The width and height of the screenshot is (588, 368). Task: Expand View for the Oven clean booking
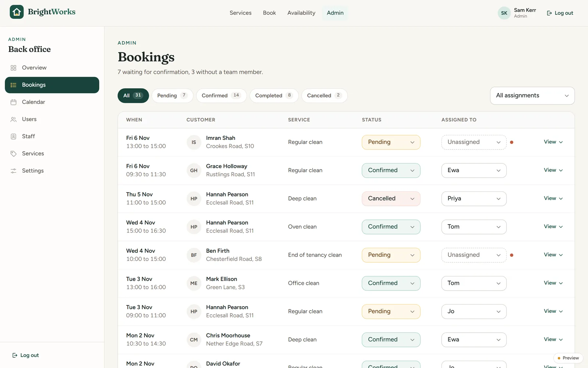(553, 227)
